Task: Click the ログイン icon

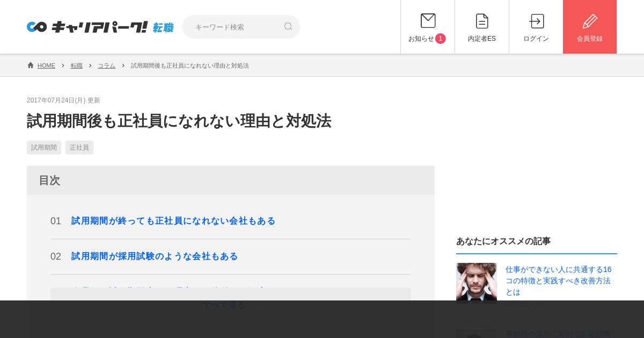Action: coord(536,21)
